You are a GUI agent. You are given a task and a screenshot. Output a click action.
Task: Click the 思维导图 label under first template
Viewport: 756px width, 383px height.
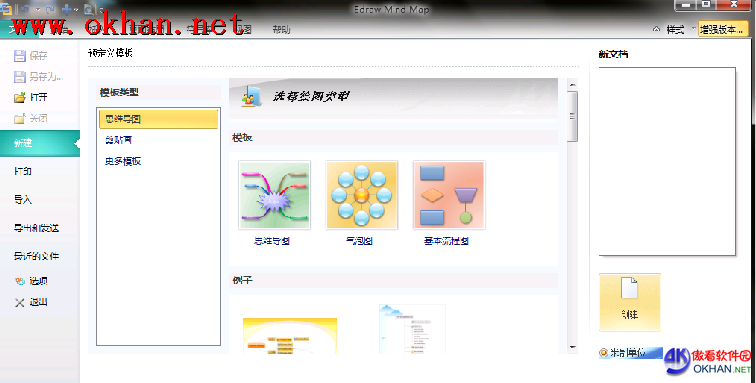point(272,241)
